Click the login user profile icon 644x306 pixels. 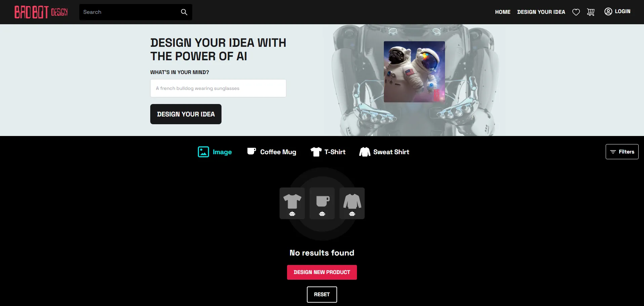pyautogui.click(x=608, y=11)
